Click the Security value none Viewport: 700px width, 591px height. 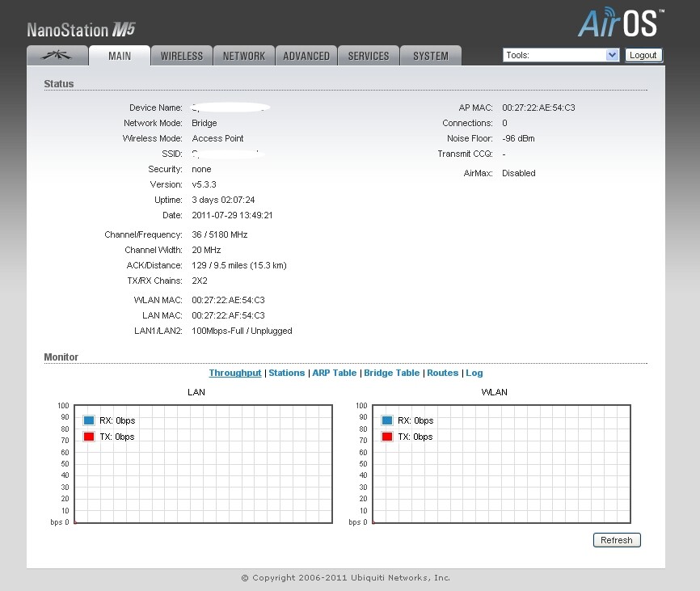pyautogui.click(x=201, y=169)
